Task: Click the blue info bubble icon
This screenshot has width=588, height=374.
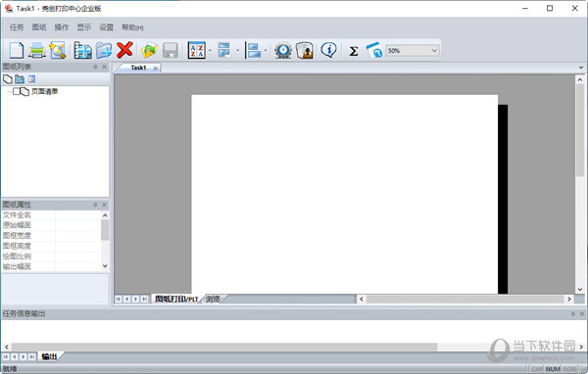Action: tap(328, 50)
